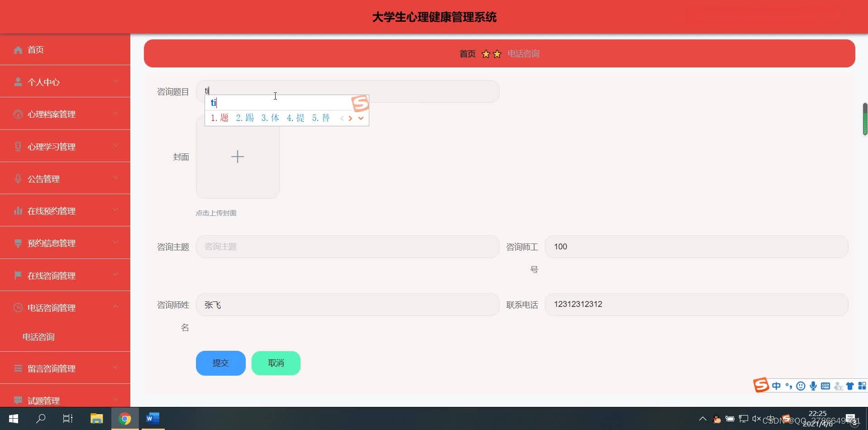Select the 电话咨询 sidebar menu item

coord(38,337)
